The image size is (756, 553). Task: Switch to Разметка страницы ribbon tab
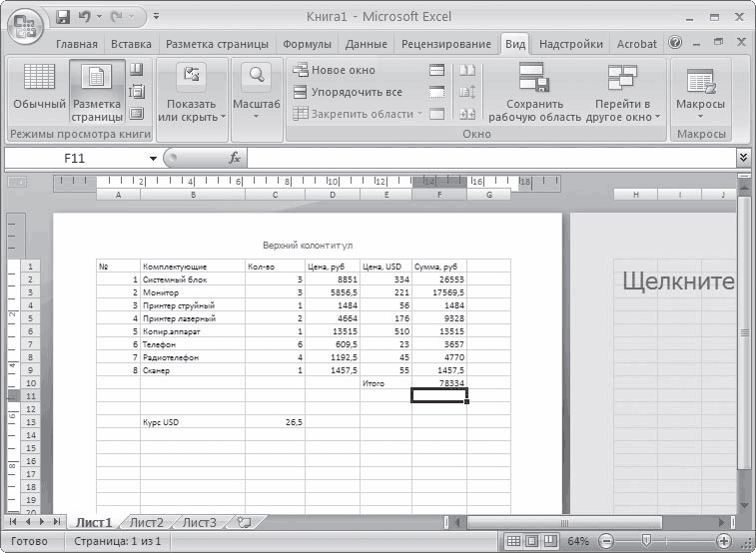coord(217,44)
